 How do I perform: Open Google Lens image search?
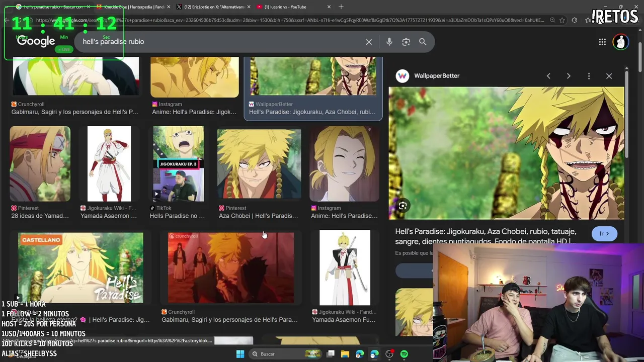(406, 42)
